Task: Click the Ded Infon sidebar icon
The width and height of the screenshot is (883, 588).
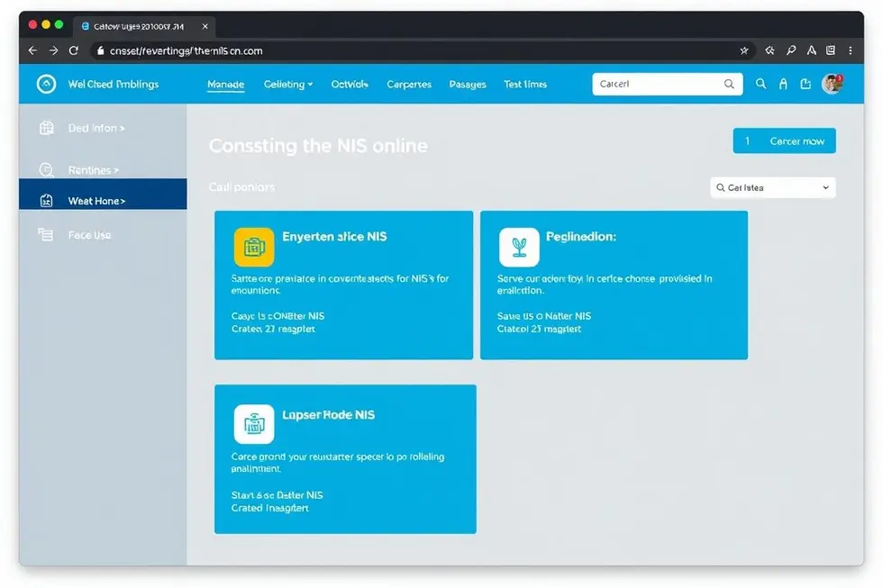Action: coord(47,128)
